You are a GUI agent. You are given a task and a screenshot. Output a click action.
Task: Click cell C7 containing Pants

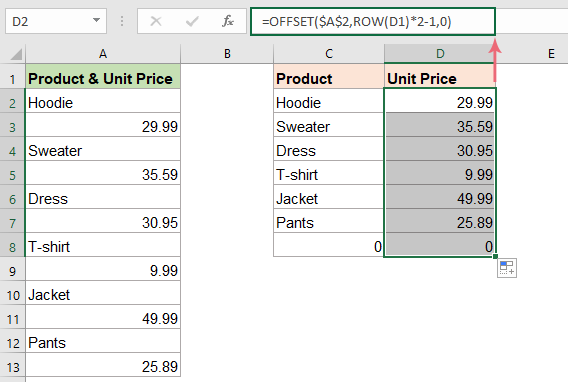click(x=329, y=221)
